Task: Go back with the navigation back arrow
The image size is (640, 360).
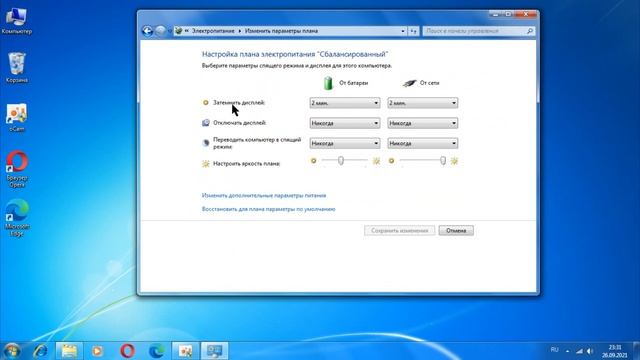Action: click(147, 31)
